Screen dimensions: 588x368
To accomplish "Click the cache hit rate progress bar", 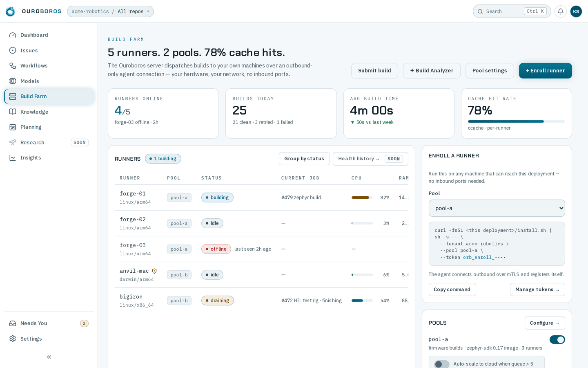I will click(x=517, y=121).
